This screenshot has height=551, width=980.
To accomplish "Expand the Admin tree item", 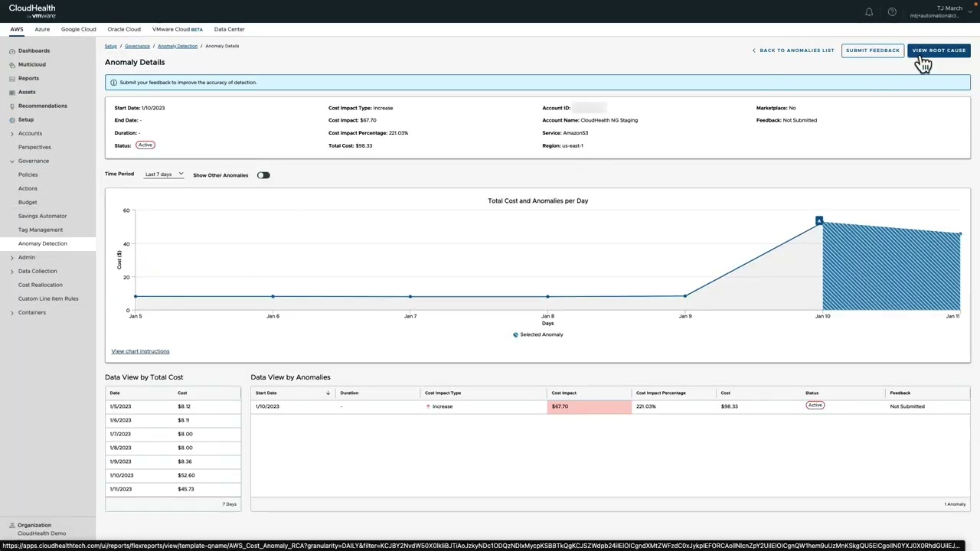I will 11,257.
